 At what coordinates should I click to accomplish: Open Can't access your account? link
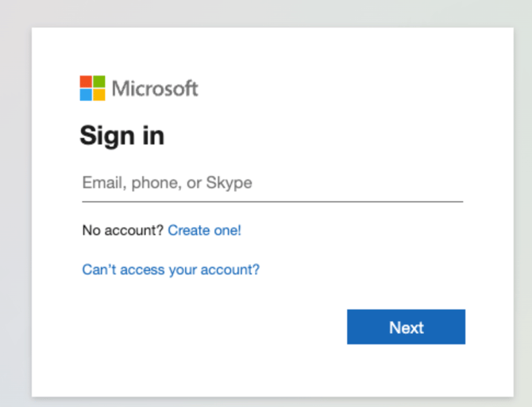171,269
